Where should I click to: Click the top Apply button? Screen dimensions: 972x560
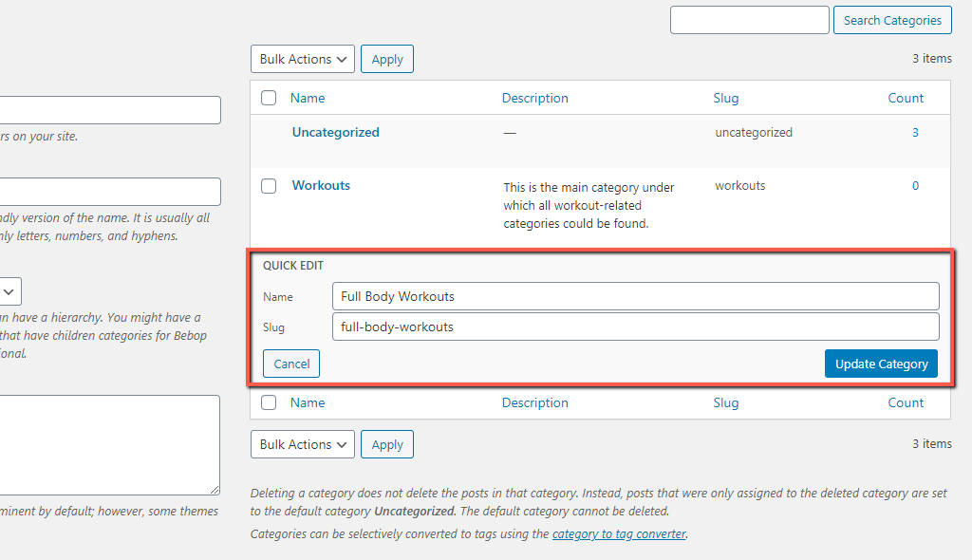[387, 59]
